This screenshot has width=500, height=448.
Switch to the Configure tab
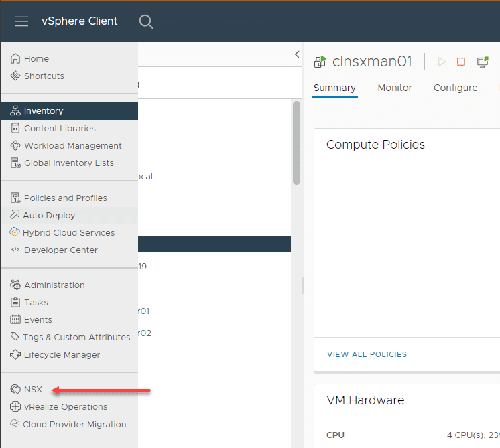455,88
